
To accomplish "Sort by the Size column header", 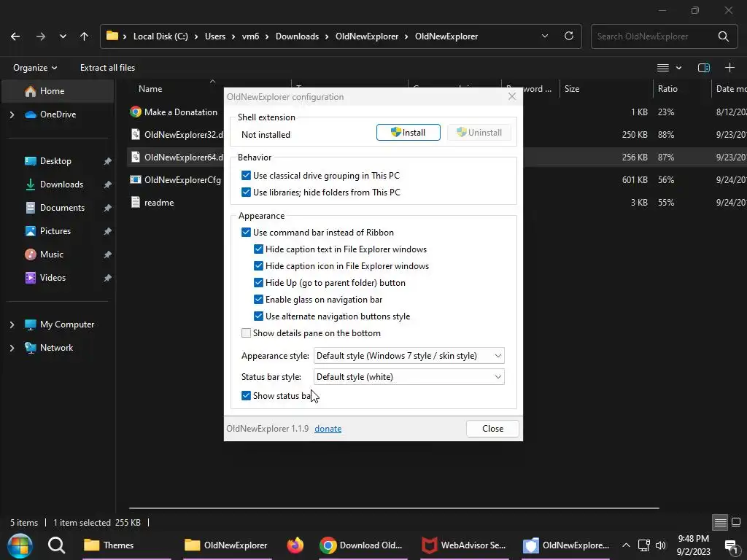I will tap(572, 89).
